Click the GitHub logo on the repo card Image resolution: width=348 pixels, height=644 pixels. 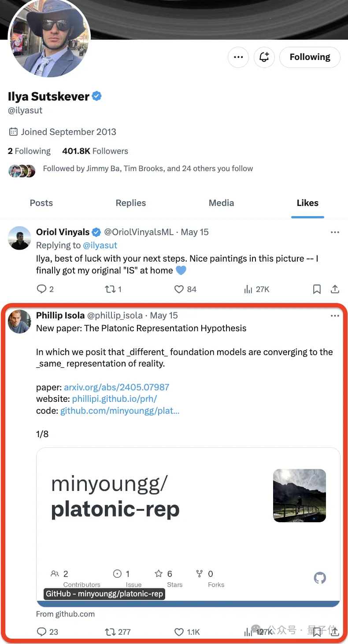pyautogui.click(x=320, y=578)
